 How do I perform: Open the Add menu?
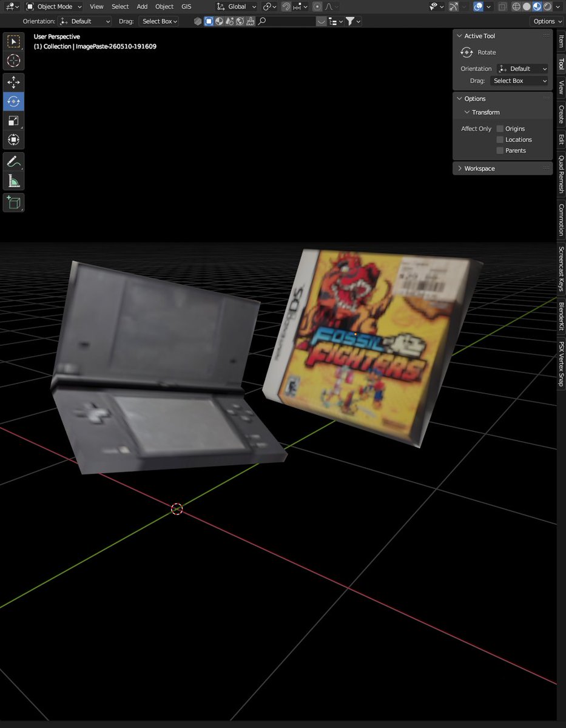point(142,7)
